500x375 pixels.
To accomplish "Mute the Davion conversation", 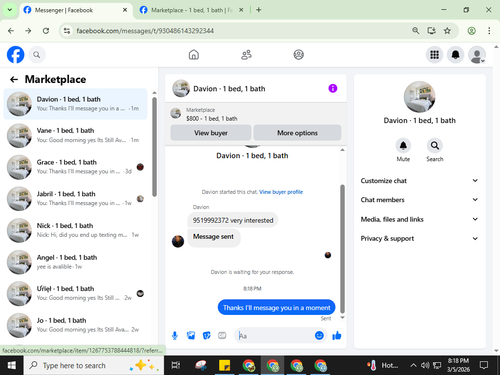I will tap(403, 146).
